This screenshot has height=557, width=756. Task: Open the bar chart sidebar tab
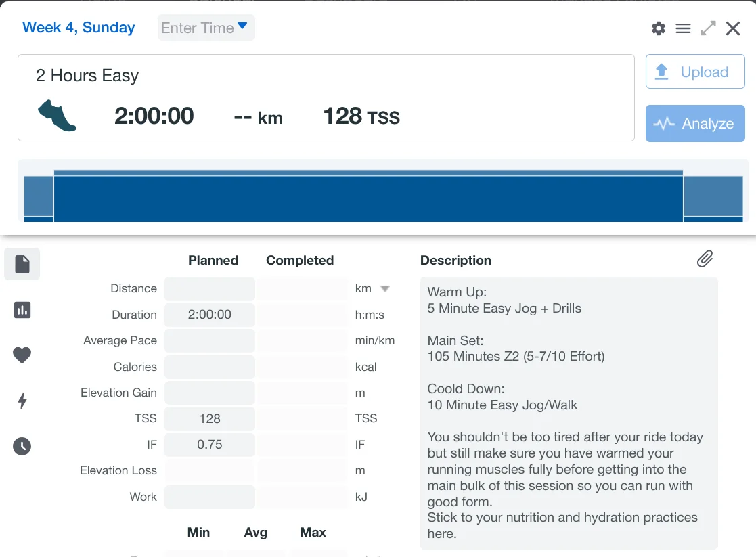[x=22, y=310]
